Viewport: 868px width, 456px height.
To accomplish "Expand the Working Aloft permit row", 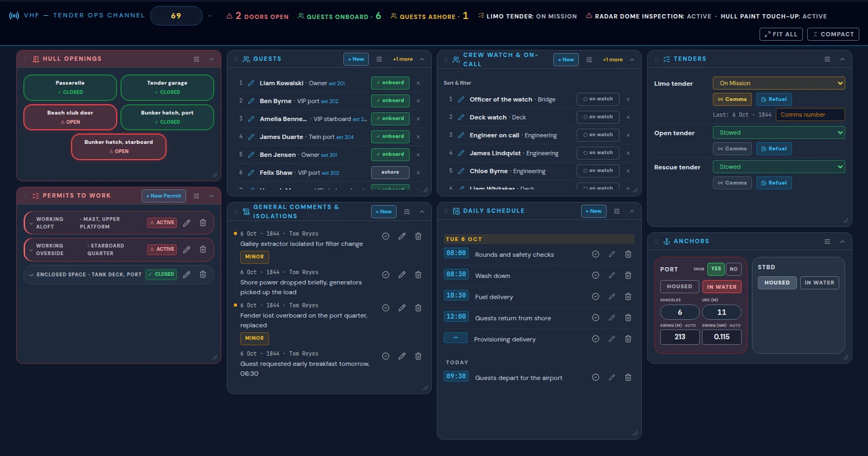I will [x=31, y=223].
